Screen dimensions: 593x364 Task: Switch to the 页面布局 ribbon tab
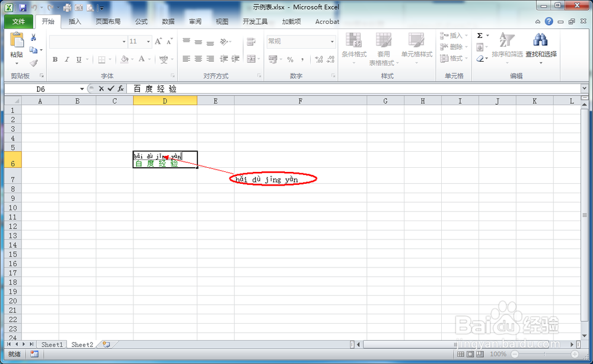[108, 21]
